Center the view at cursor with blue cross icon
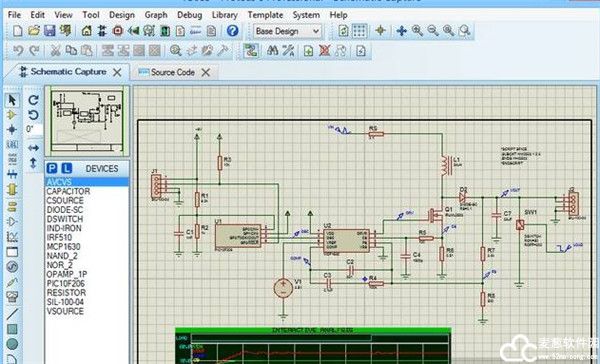Screen dimensions: 600x364 [401, 31]
